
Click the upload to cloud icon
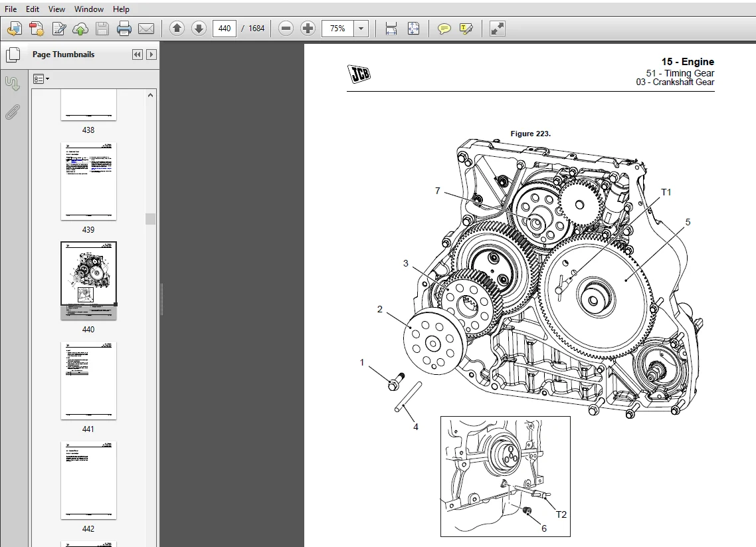80,29
